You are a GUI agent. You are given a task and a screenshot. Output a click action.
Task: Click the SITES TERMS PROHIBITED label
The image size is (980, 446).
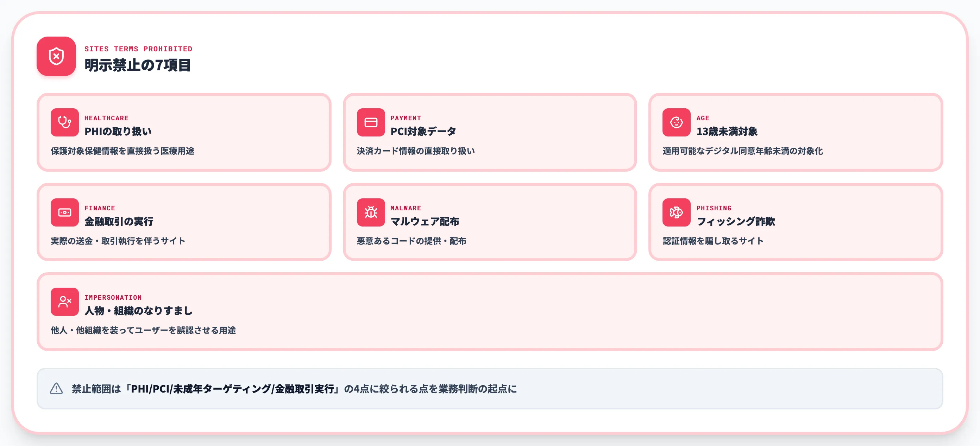(x=138, y=49)
